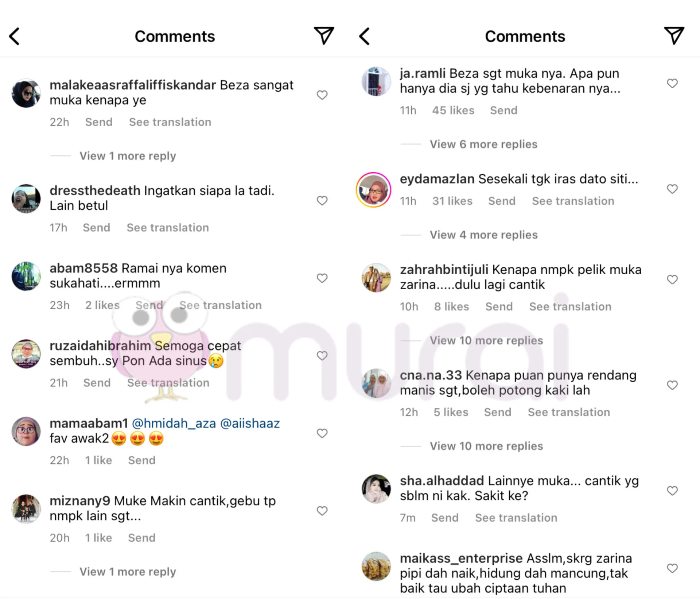Go back using left panel's back arrow

[14, 36]
